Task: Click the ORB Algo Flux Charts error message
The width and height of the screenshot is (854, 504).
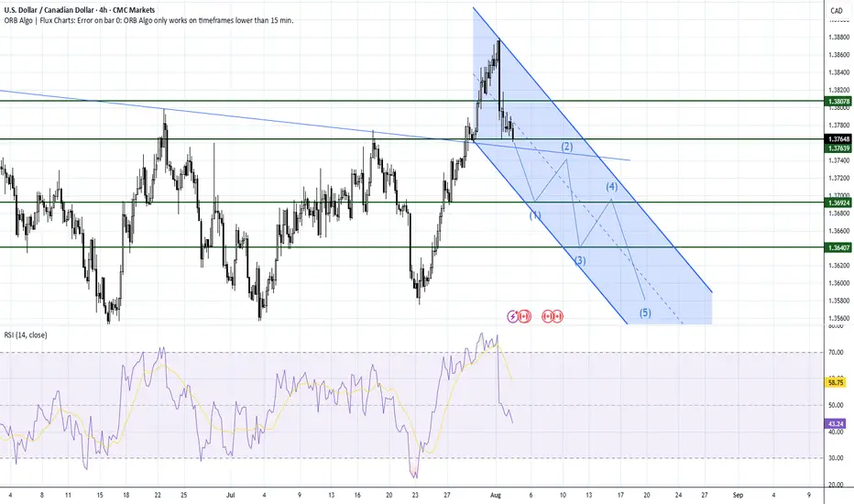Action: pos(148,20)
